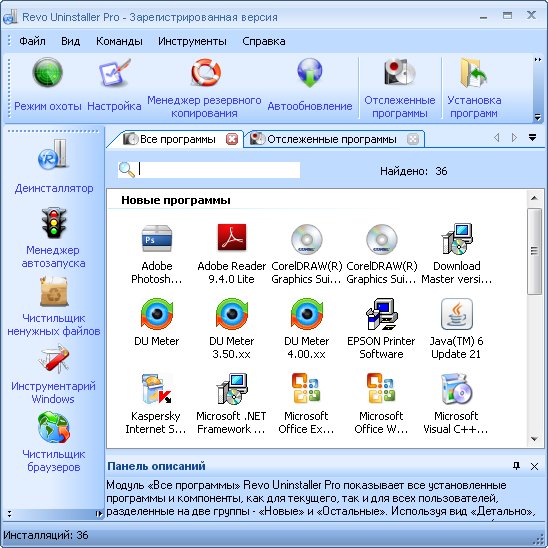The height and width of the screenshot is (548, 548).
Task: Click the Автообновление globe icon
Action: point(310,73)
